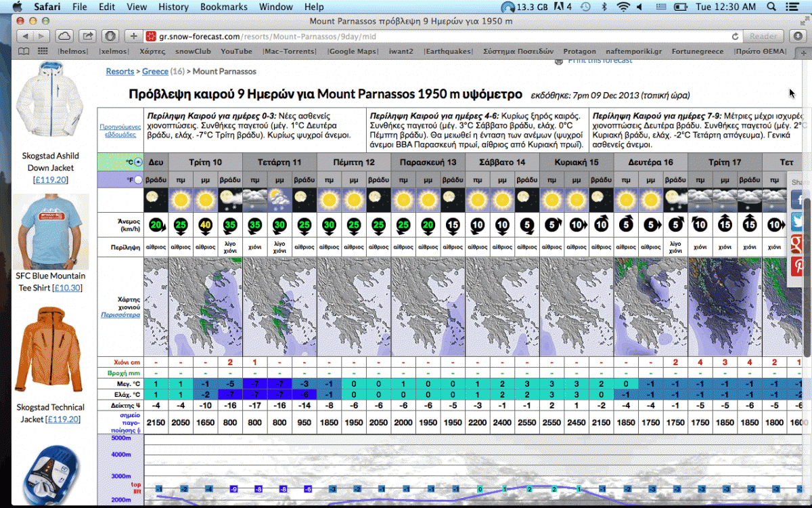Click the Παρασκευή 13 day header
The height and width of the screenshot is (508, 812).
428,163
